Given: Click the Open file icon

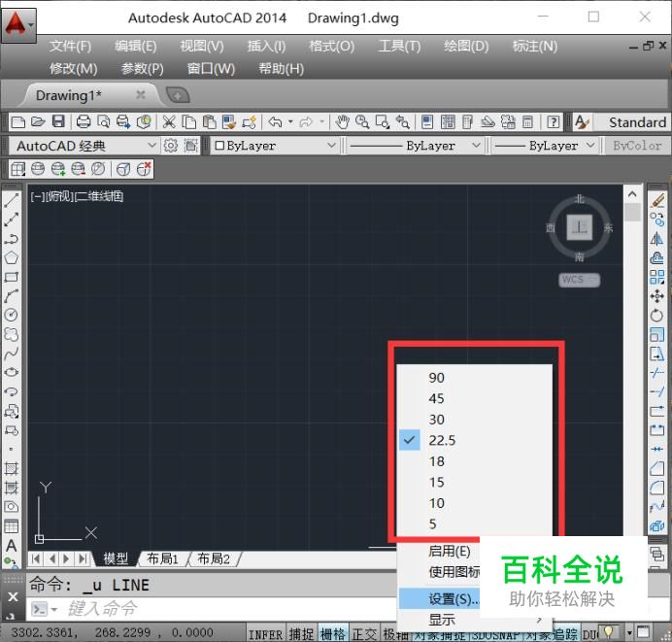Looking at the screenshot, I should click(38, 122).
